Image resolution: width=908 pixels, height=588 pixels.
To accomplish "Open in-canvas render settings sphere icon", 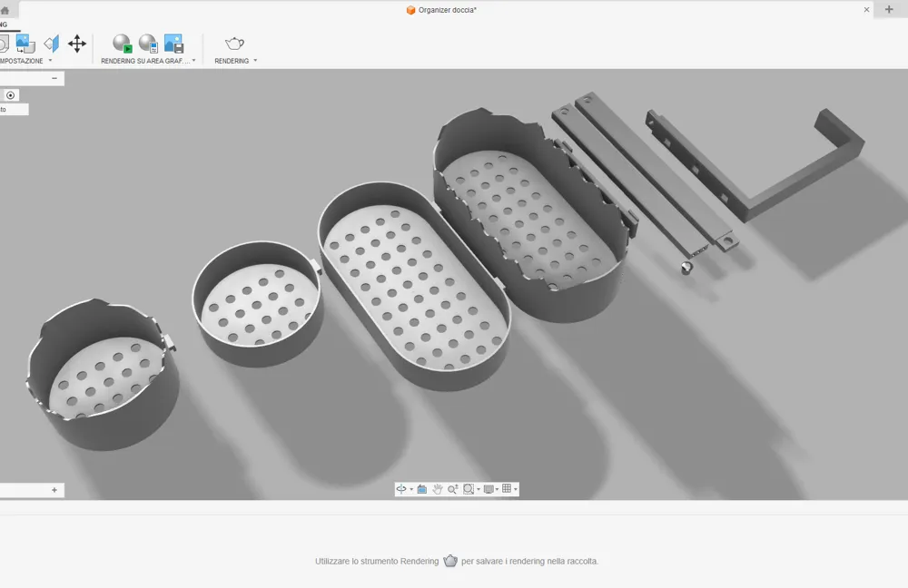I will click(148, 44).
